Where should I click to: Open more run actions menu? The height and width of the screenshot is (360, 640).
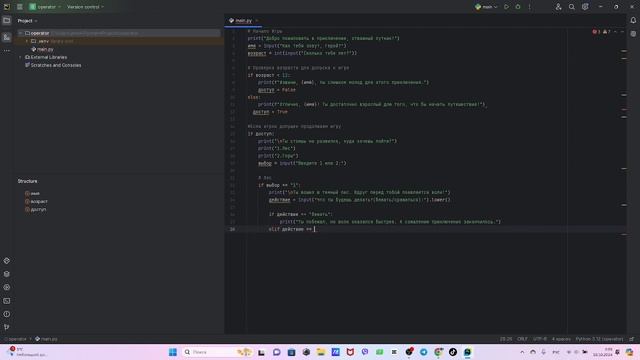pos(529,7)
